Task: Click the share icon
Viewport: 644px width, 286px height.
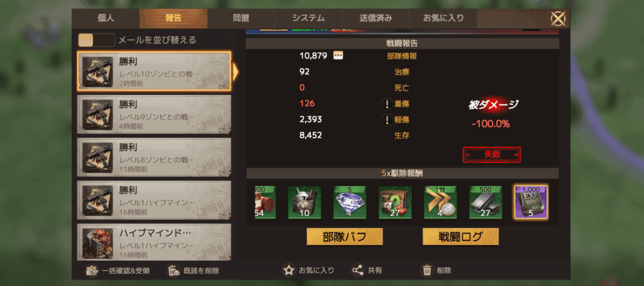Action: pos(358,270)
